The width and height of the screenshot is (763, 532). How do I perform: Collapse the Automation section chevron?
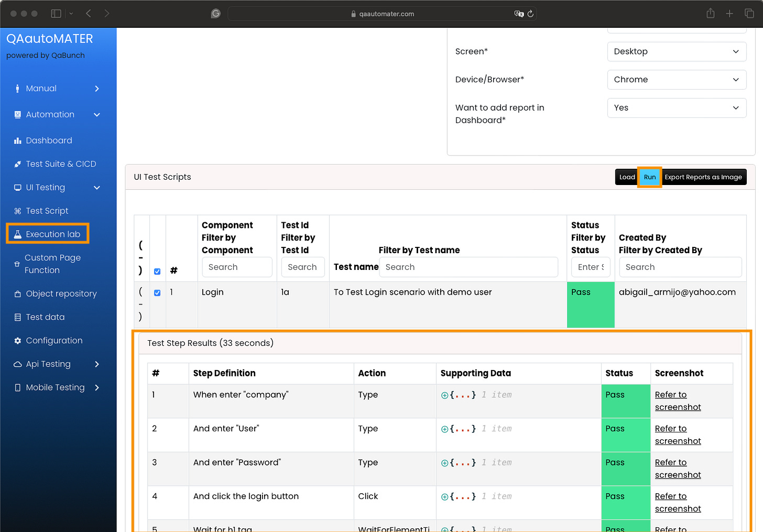(97, 115)
